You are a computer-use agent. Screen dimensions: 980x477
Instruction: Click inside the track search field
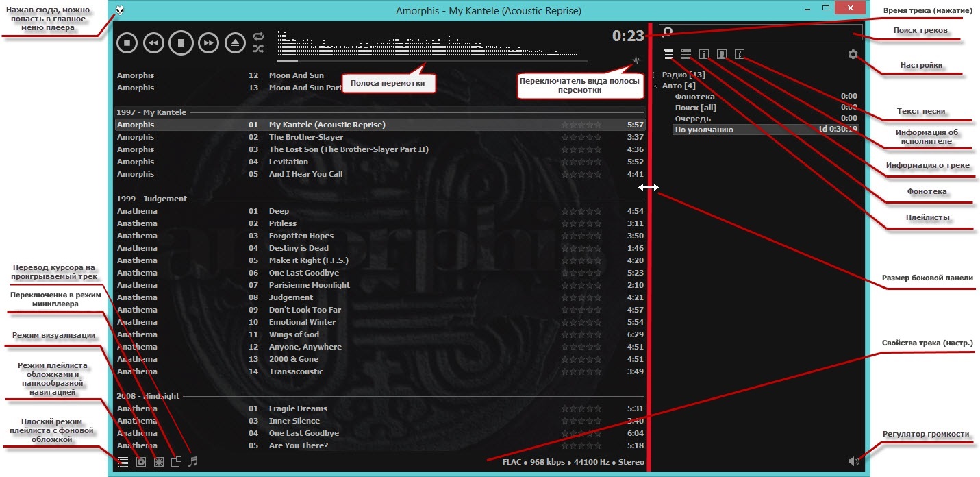(760, 32)
